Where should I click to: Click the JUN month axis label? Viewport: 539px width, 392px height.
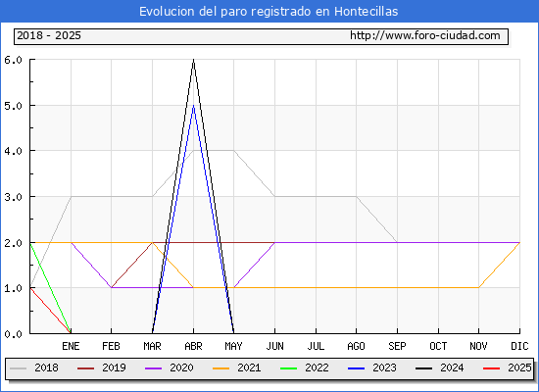click(x=274, y=346)
